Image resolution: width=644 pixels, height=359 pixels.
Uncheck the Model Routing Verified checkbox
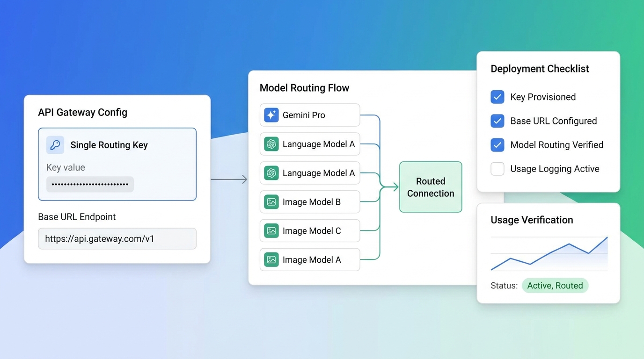click(x=498, y=145)
